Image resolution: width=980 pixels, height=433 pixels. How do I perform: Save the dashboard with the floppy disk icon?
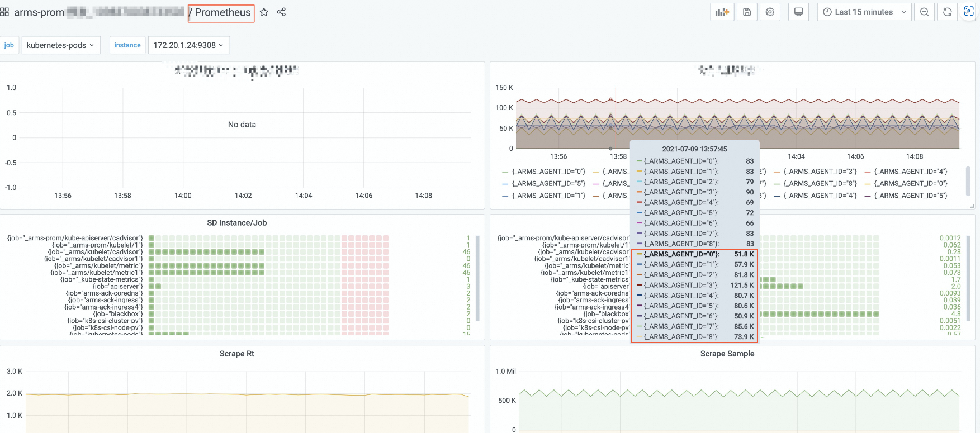click(x=747, y=12)
